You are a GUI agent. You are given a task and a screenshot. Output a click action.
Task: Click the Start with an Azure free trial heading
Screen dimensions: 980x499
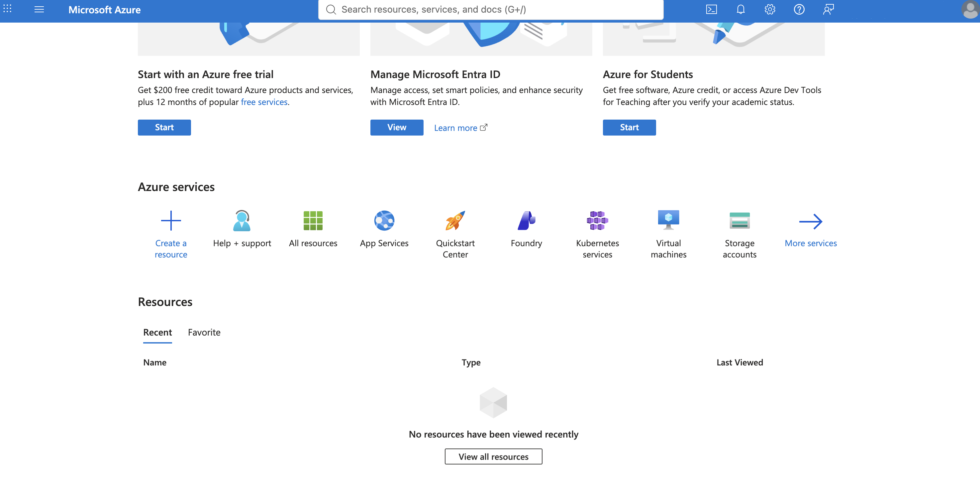coord(205,74)
